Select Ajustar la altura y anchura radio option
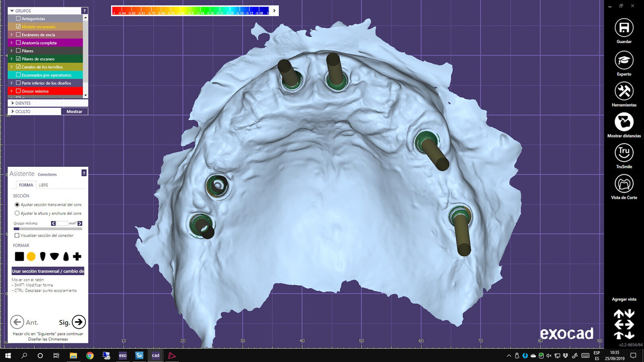This screenshot has width=644, height=362. pyautogui.click(x=17, y=213)
